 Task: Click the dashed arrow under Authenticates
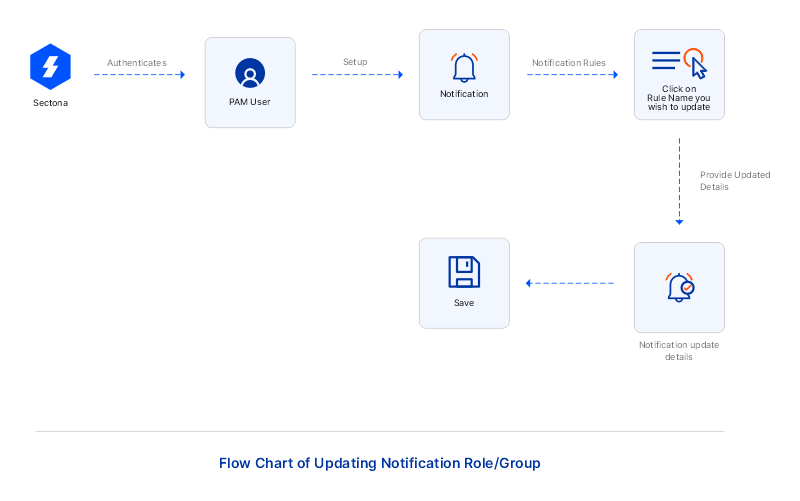(x=139, y=75)
